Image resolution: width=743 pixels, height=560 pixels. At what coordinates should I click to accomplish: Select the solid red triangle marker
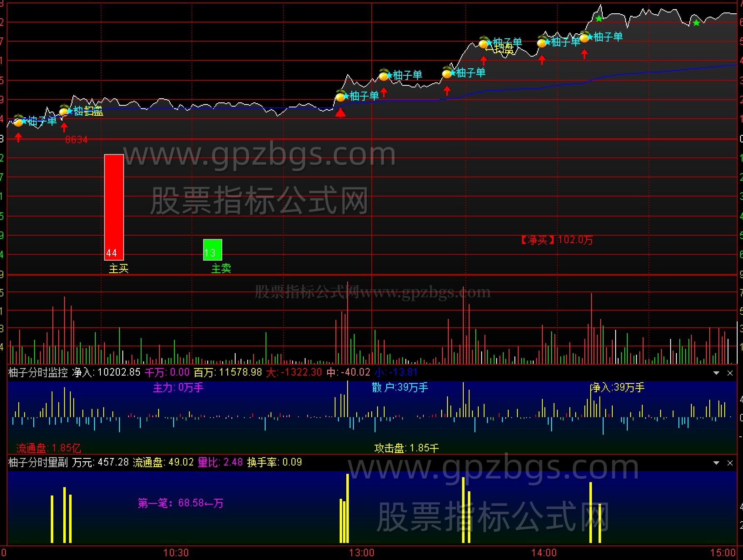coord(340,112)
